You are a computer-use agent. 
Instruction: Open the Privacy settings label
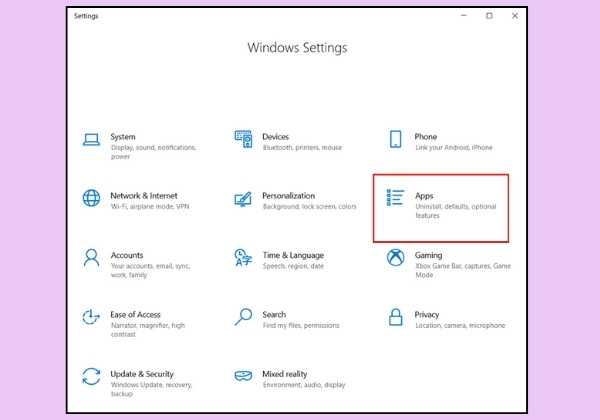pyautogui.click(x=427, y=315)
